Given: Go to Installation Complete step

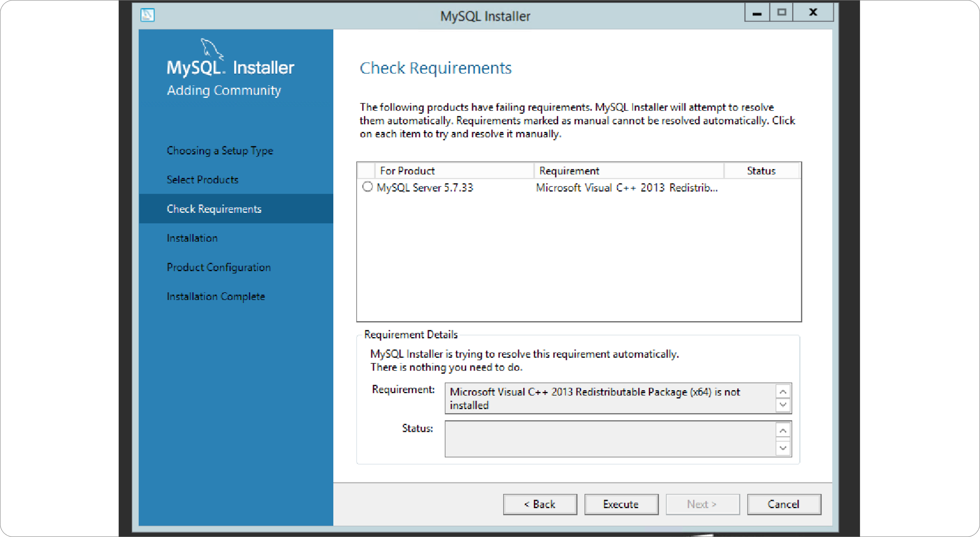Looking at the screenshot, I should [215, 296].
